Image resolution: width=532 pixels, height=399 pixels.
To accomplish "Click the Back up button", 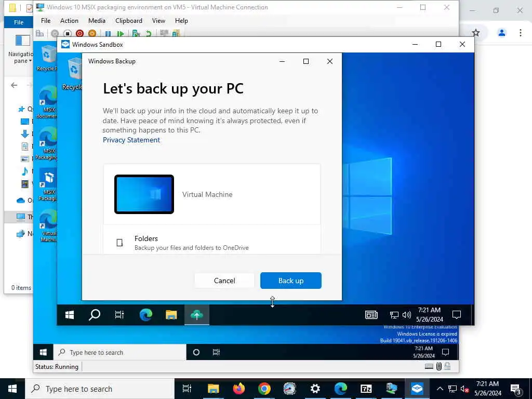I will tap(291, 281).
